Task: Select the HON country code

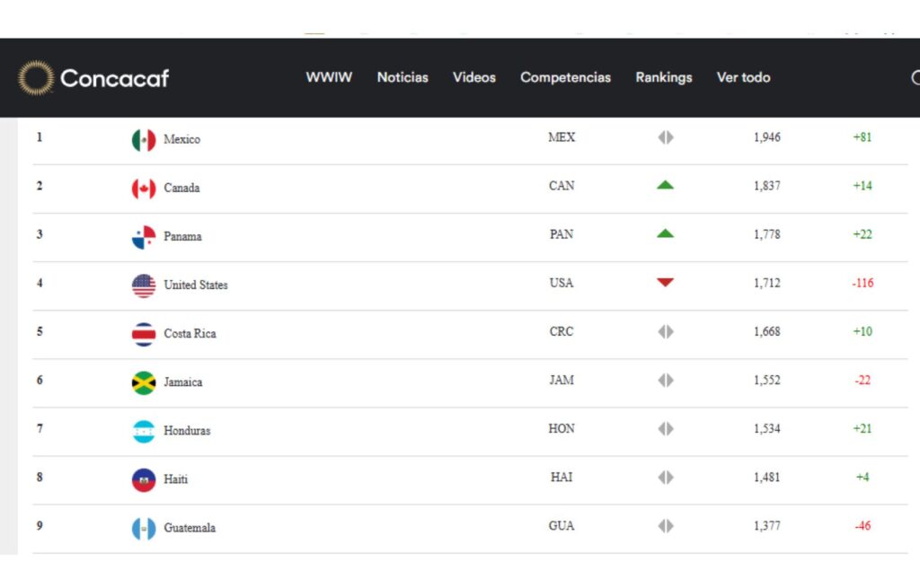Action: pos(562,428)
